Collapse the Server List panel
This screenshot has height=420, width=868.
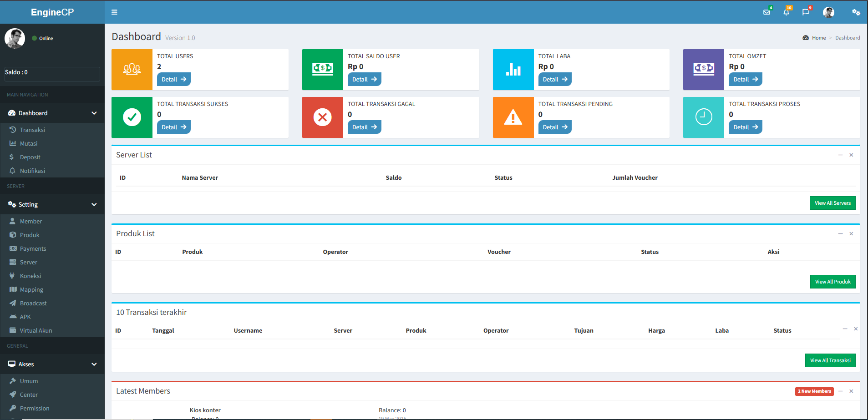840,155
